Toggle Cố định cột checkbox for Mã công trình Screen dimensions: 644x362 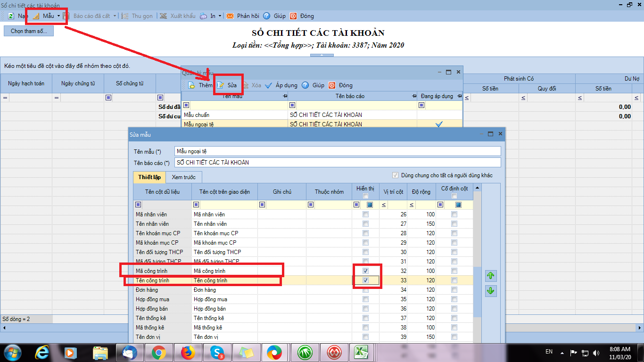pyautogui.click(x=454, y=271)
